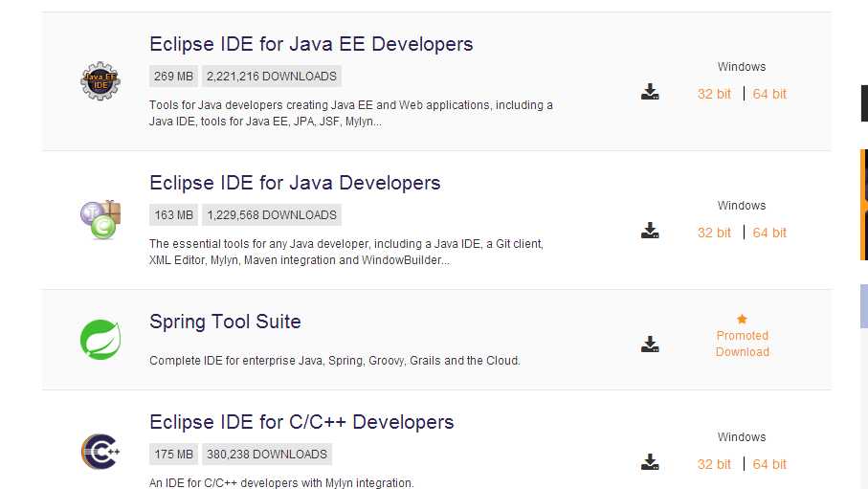The image size is (868, 489).
Task: Click download icon for Java EE Developers
Action: point(650,91)
